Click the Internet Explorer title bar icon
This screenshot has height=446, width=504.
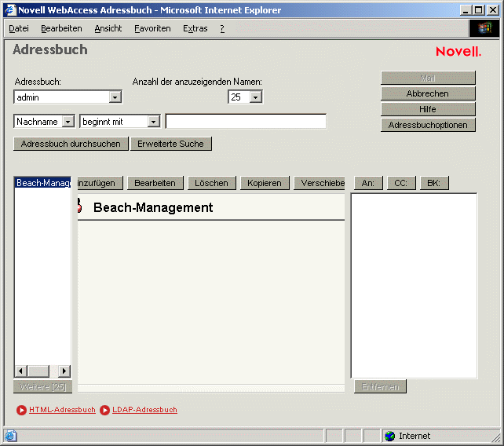click(10, 10)
